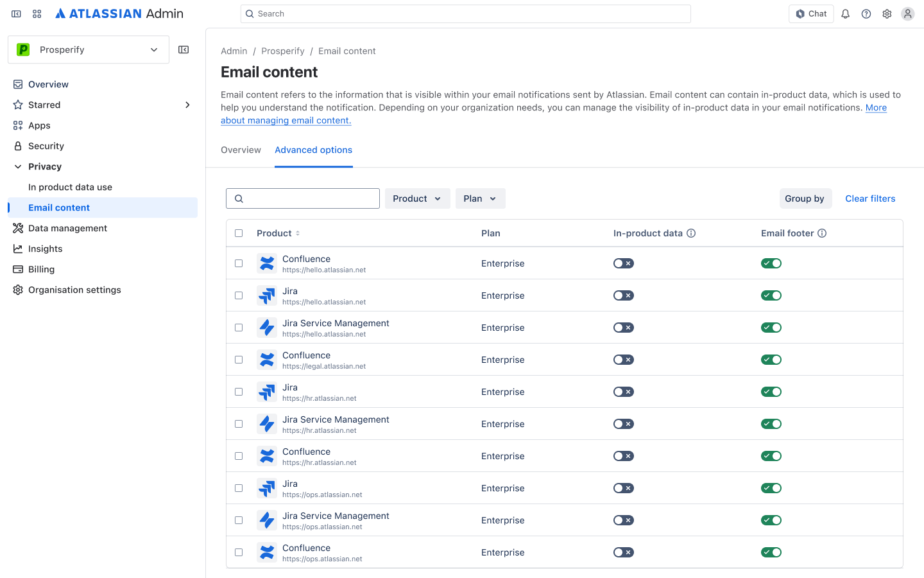Click Confluence icon for hr.atlassian.net
Image resolution: width=924 pixels, height=578 pixels.
(x=267, y=456)
